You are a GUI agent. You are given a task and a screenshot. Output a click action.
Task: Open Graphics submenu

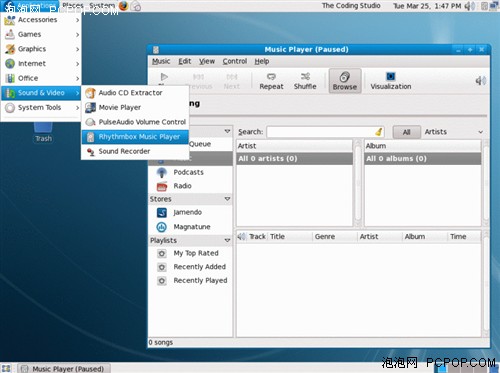[x=41, y=49]
